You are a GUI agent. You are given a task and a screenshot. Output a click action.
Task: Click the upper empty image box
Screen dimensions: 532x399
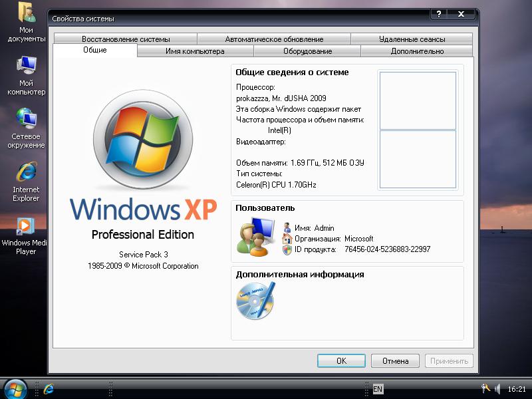pos(418,100)
